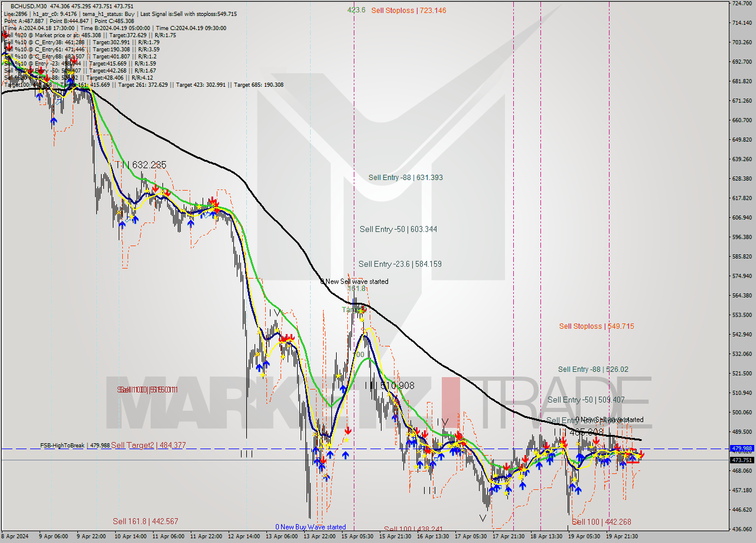
Task: Click the 692.700 price axis value
Action: pos(742,61)
